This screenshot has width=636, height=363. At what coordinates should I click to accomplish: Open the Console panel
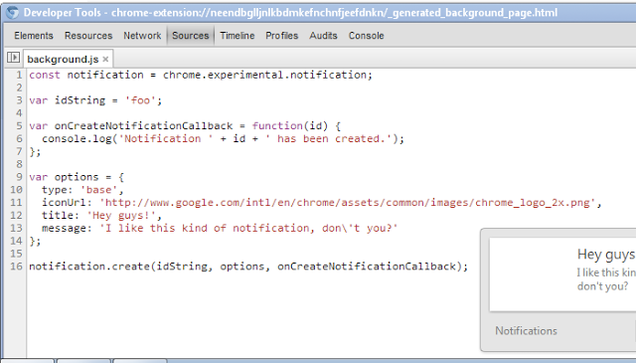click(366, 36)
